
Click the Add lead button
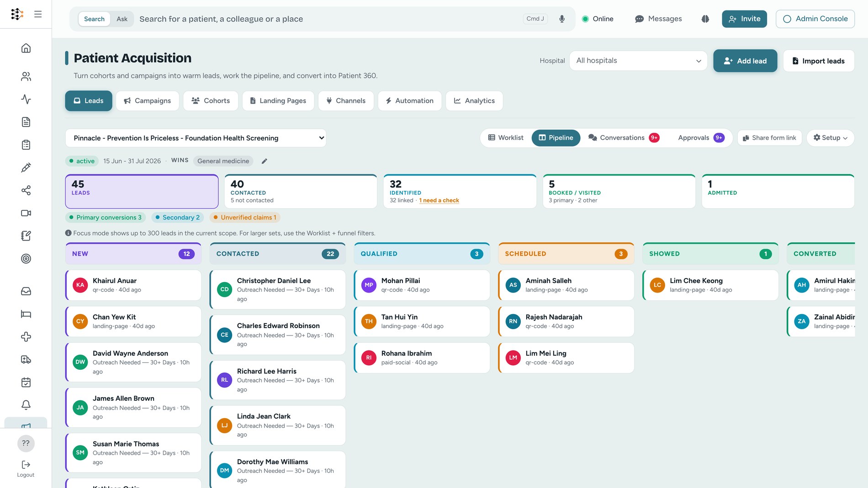(x=745, y=61)
